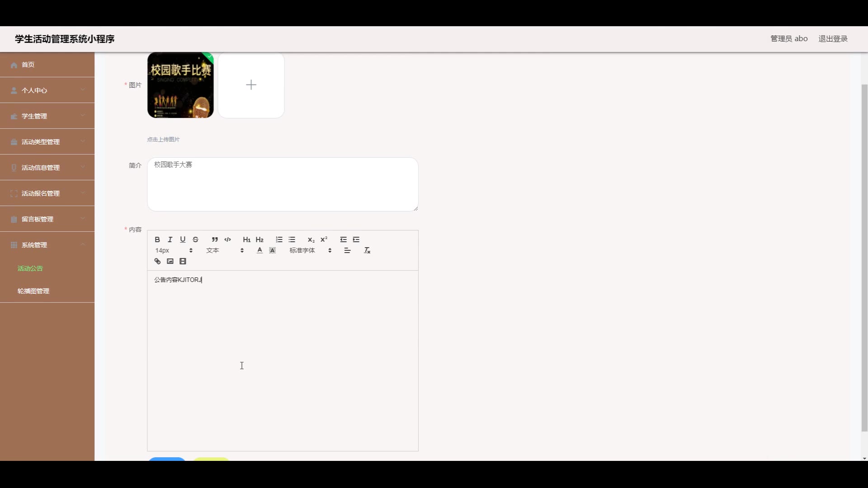Insert an image into the content
868x488 pixels.
170,261
